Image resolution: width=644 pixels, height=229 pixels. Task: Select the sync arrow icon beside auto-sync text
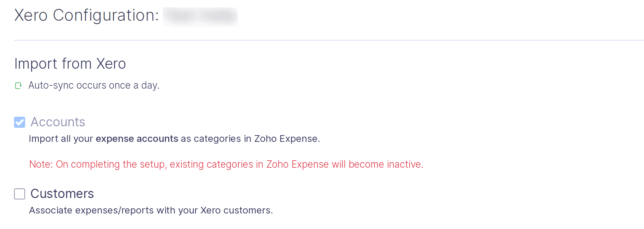pos(19,85)
